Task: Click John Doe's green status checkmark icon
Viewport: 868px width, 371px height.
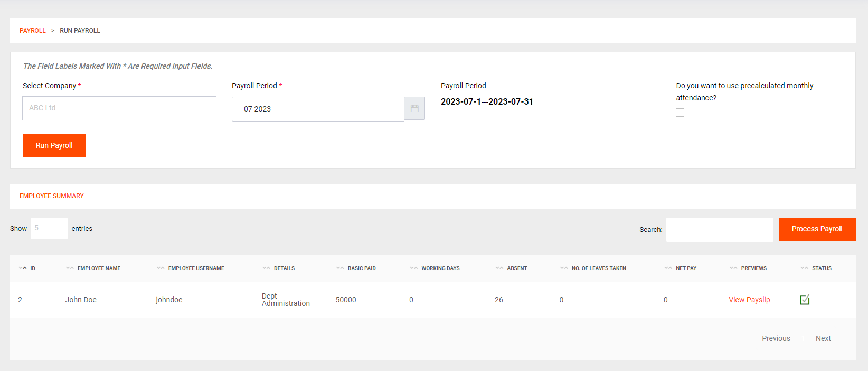Action: [805, 300]
